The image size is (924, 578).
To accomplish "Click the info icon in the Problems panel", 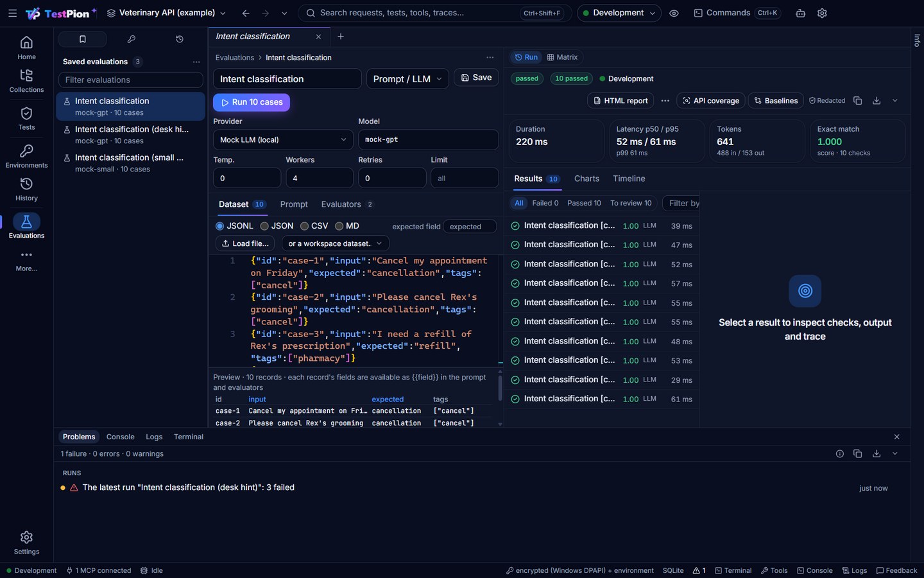I will pyautogui.click(x=839, y=454).
